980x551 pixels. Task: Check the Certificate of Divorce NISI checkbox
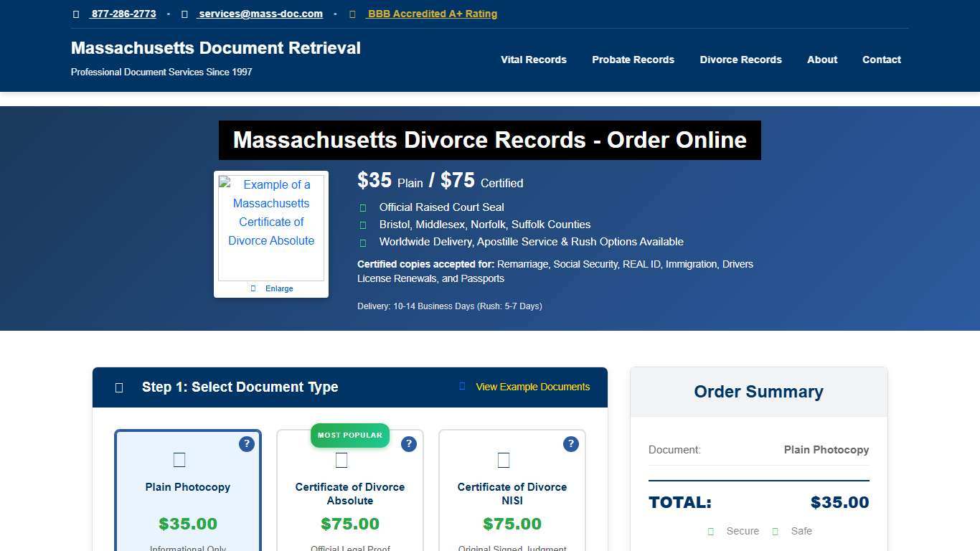503,460
